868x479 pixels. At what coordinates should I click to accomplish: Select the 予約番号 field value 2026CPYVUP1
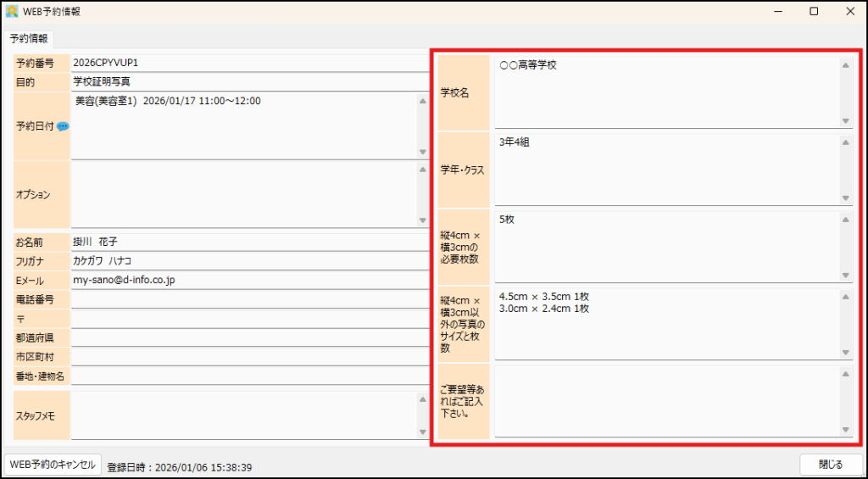(250, 64)
